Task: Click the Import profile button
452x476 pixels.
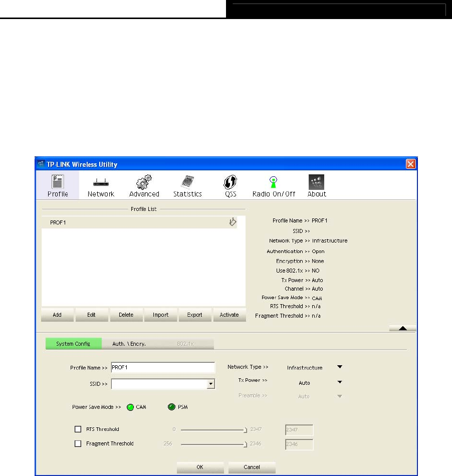Action: click(160, 315)
